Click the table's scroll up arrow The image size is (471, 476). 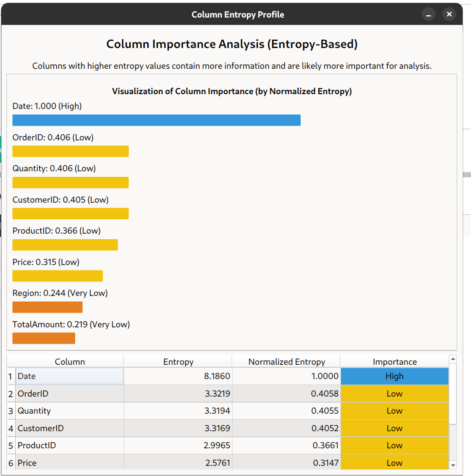[x=453, y=359]
